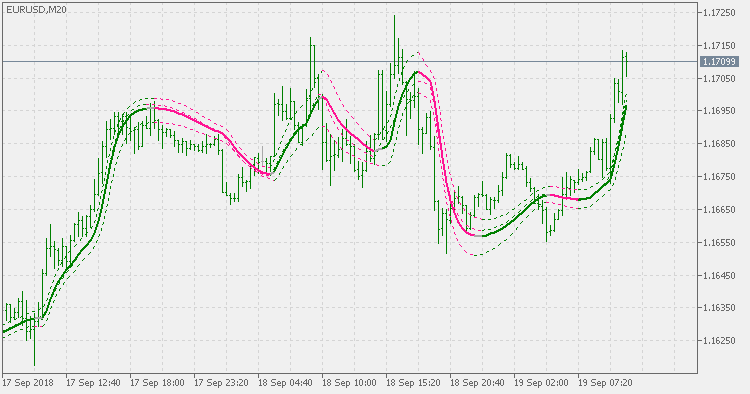This screenshot has height=394, width=750.
Task: Click the 1.17150 price axis label
Action: click(x=719, y=45)
